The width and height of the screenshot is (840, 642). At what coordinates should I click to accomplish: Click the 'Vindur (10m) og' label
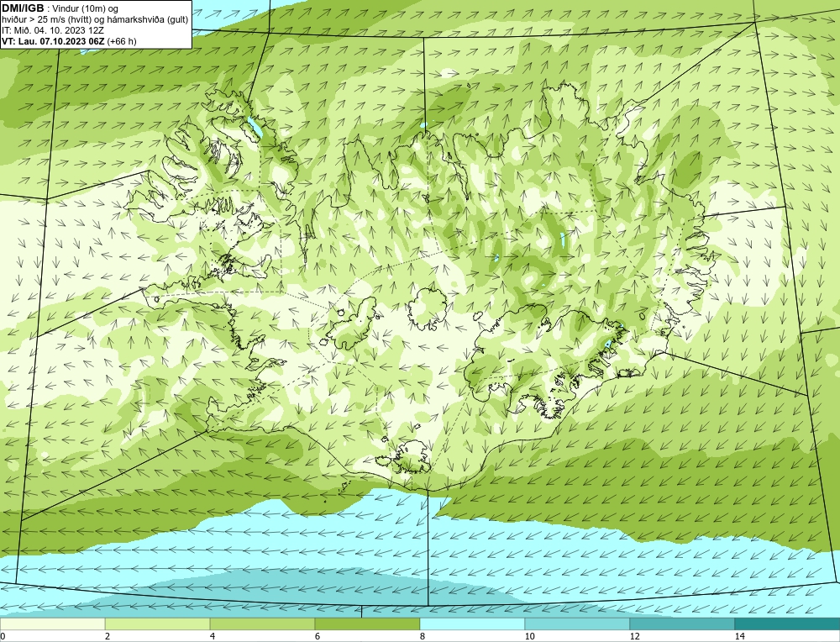[x=86, y=9]
